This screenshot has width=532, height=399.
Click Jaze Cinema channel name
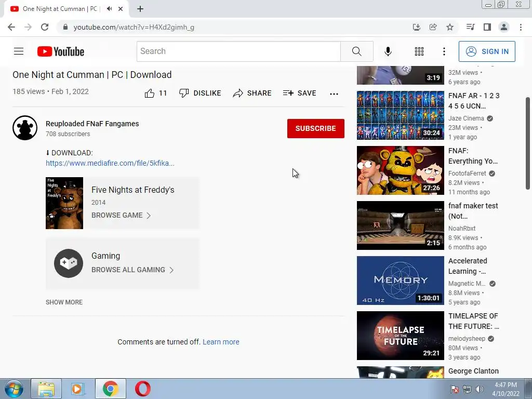tap(466, 118)
